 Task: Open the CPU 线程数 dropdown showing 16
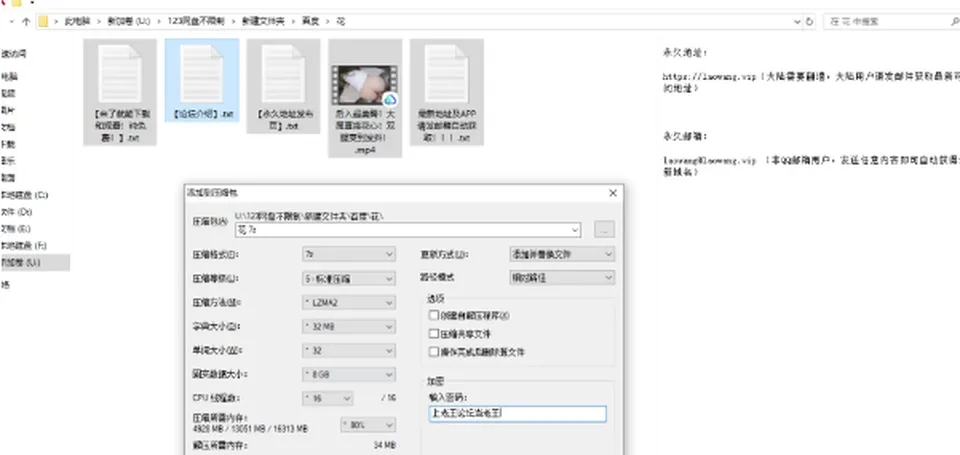[x=328, y=398]
